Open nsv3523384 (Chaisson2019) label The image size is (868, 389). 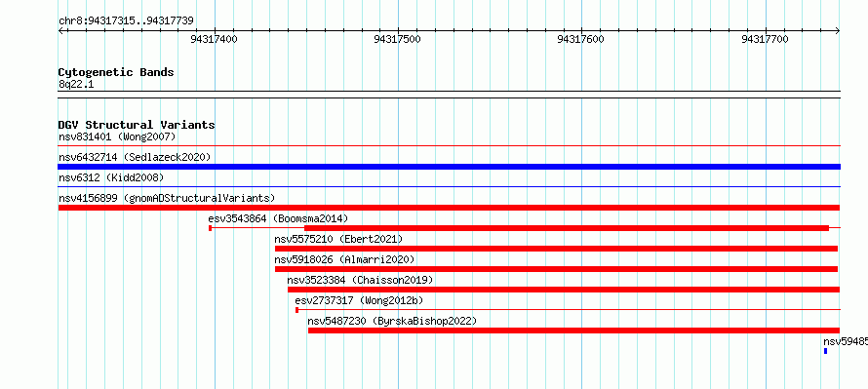[x=360, y=280]
